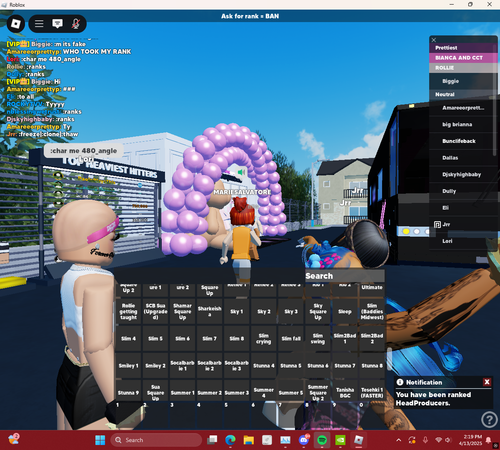Play the Slim fall animation
500x450 pixels.
[291, 339]
